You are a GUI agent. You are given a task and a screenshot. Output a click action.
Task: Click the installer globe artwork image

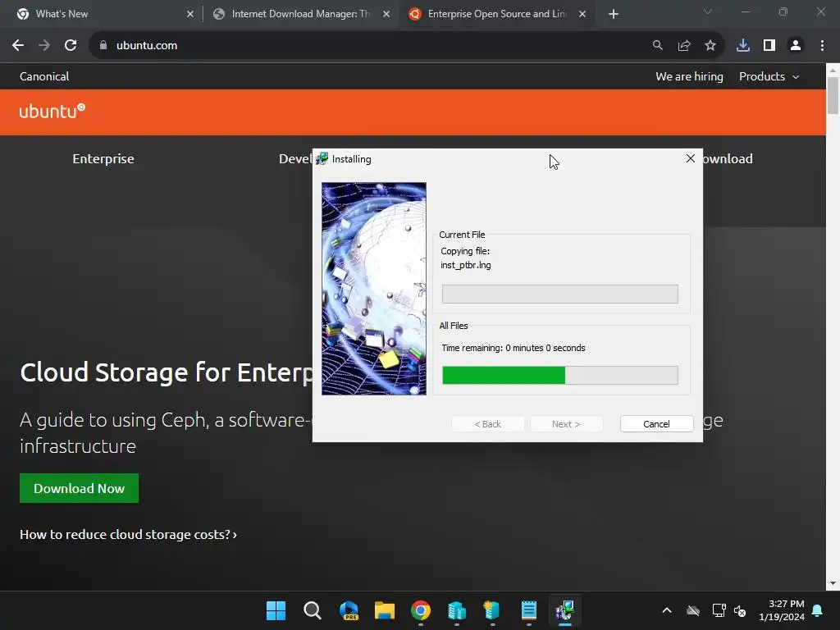point(374,289)
